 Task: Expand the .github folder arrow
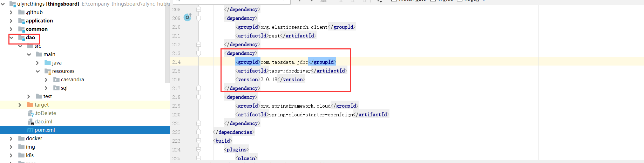[x=11, y=12]
